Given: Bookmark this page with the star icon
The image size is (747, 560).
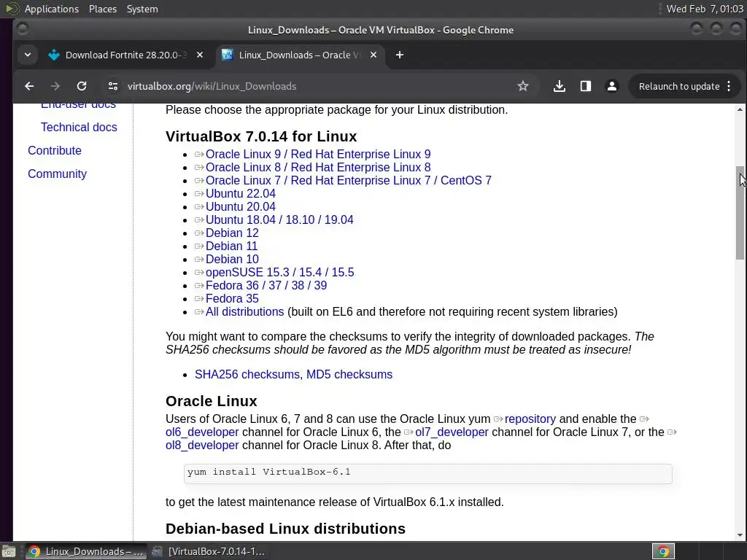Looking at the screenshot, I should (x=522, y=86).
